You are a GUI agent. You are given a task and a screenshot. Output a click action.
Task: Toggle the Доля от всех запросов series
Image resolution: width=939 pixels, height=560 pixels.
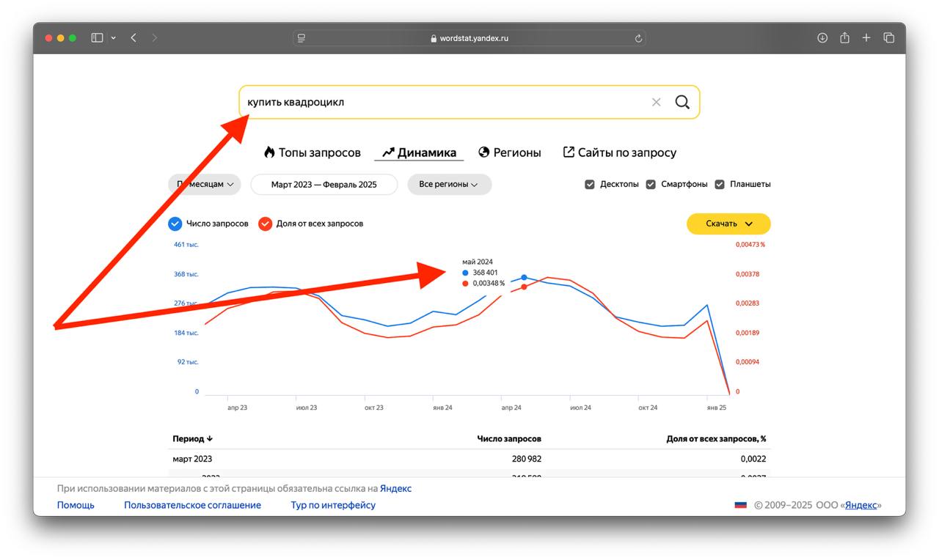click(266, 224)
